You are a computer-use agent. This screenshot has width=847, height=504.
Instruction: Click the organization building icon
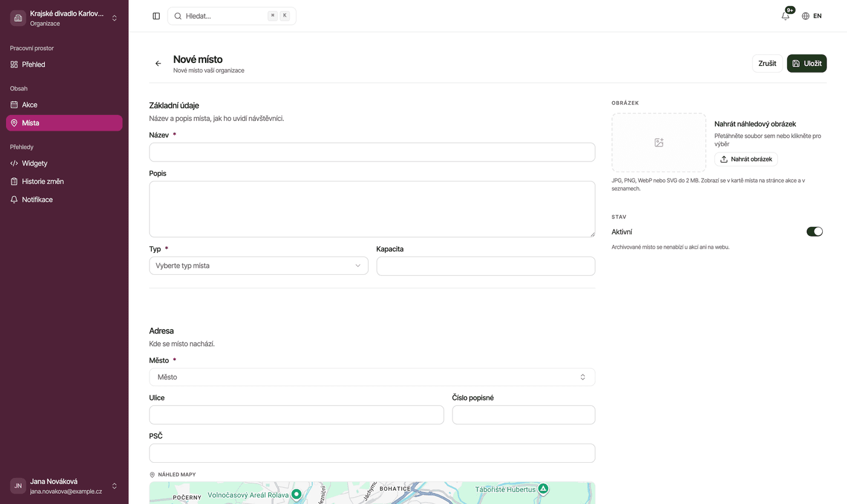pos(18,18)
